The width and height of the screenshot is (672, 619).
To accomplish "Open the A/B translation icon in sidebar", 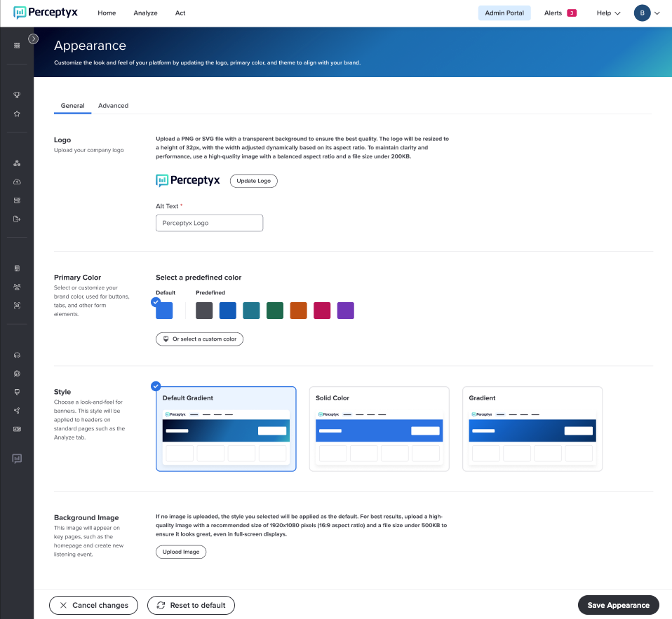I will (x=17, y=429).
